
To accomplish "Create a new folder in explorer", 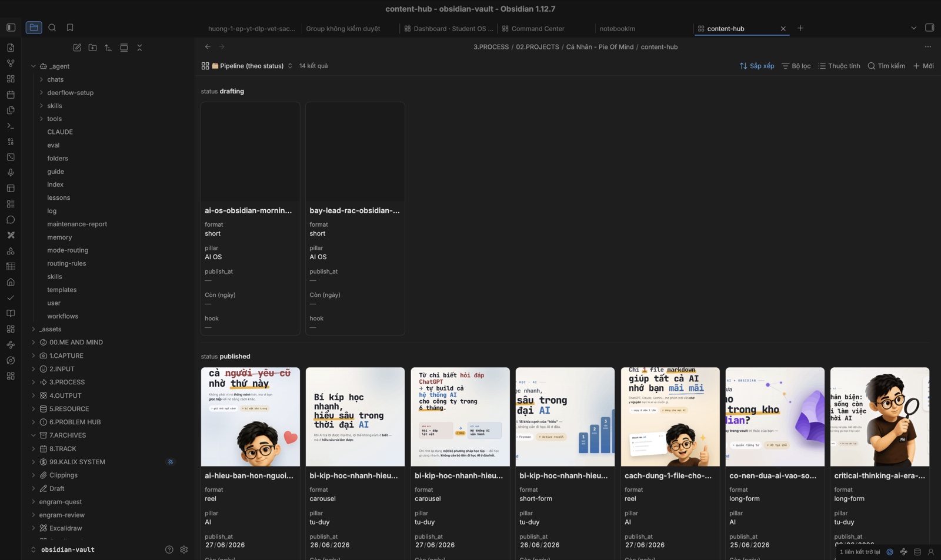I will (92, 48).
